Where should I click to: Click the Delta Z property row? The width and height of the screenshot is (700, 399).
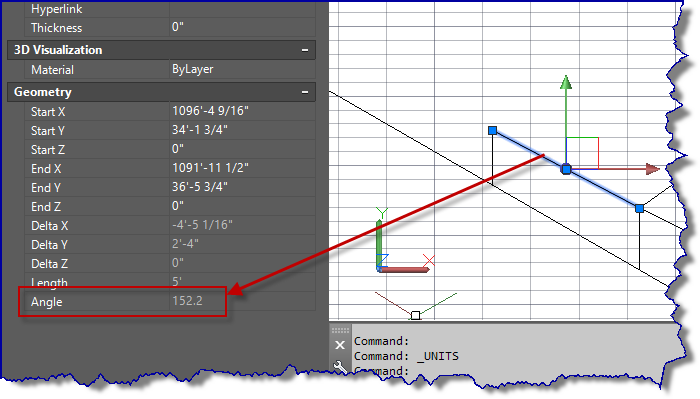coord(170,263)
